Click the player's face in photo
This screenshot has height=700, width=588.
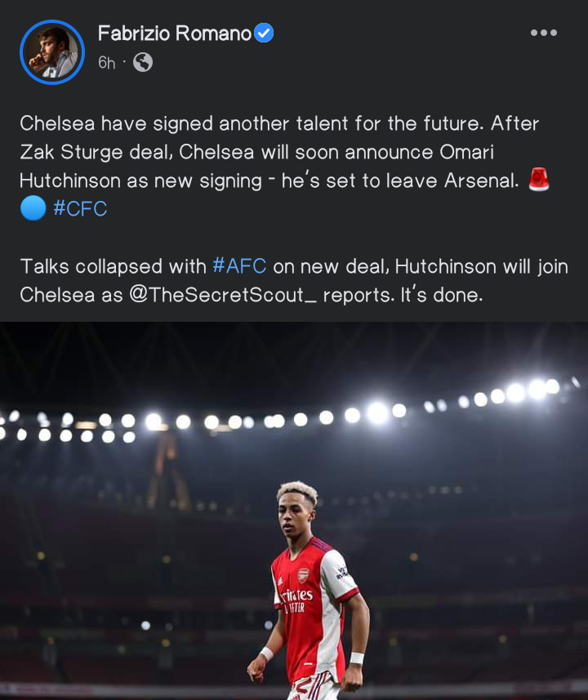[295, 515]
